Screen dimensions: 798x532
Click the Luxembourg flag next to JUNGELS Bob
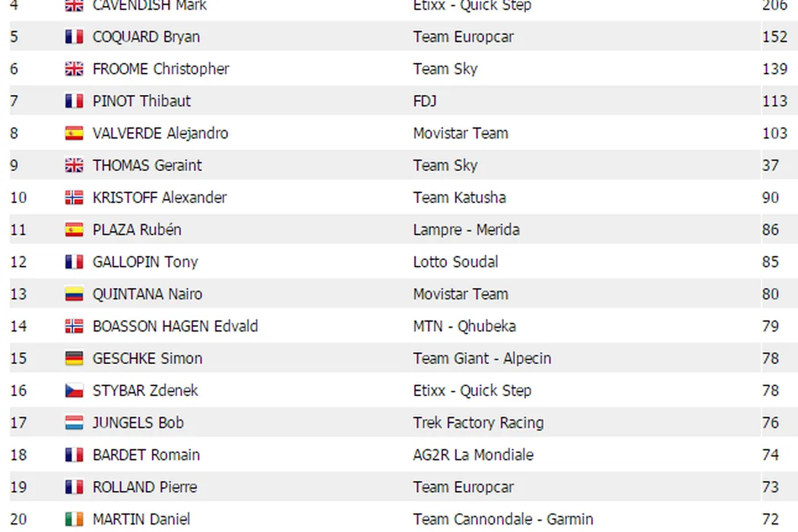(x=74, y=423)
